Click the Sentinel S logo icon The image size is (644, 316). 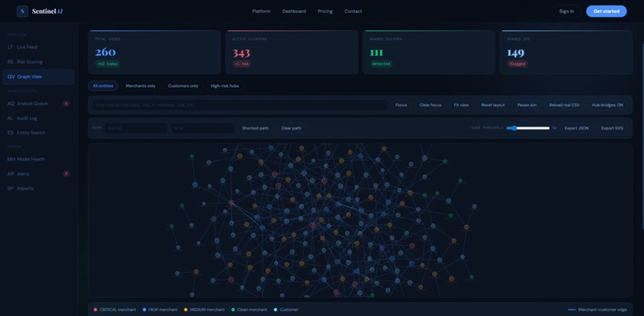(22, 11)
